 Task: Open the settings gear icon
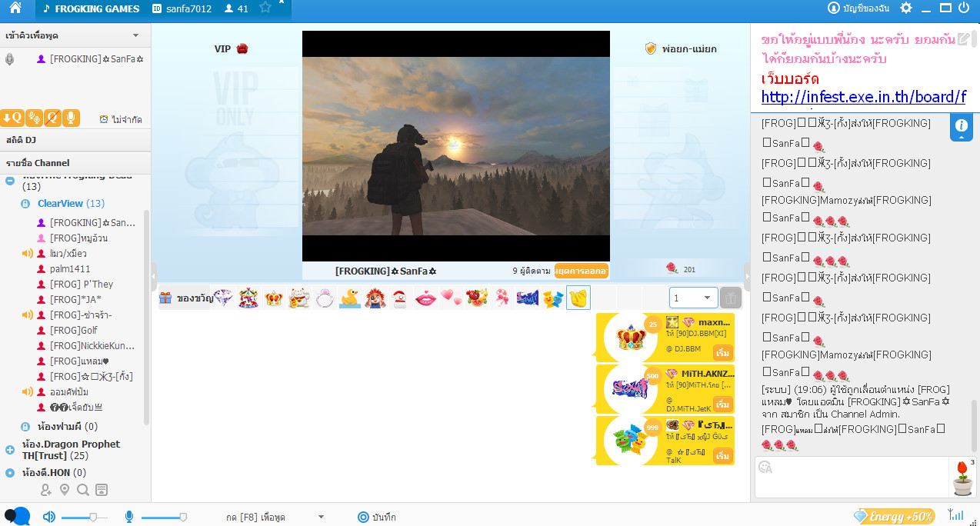[906, 8]
